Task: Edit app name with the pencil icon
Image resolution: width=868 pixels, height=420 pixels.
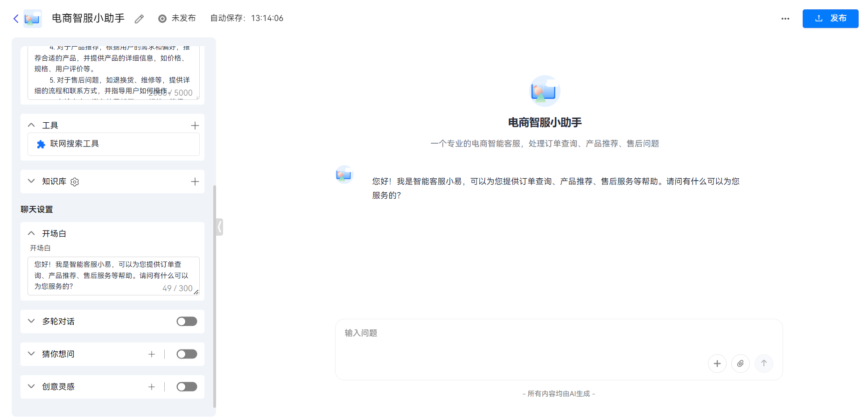Action: pos(139,18)
